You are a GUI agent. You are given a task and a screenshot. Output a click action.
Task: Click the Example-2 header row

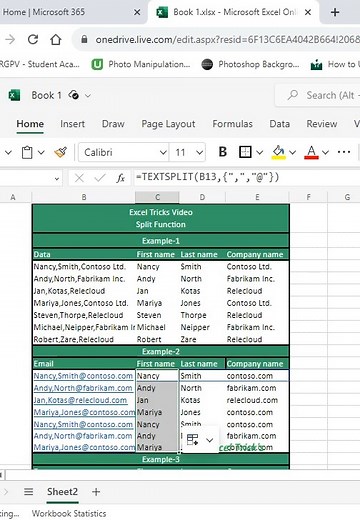pos(161,352)
